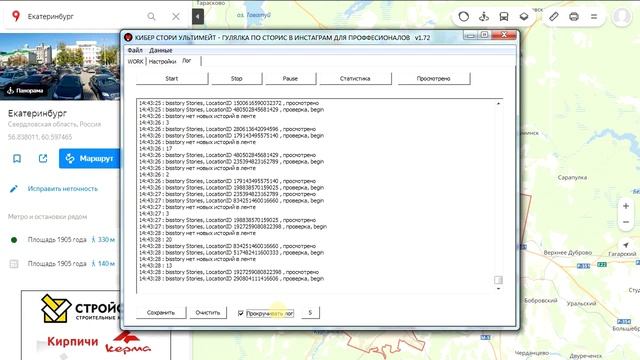Click the public transport bus icon
The width and height of the screenshot is (640, 360).
pyautogui.click(x=504, y=17)
